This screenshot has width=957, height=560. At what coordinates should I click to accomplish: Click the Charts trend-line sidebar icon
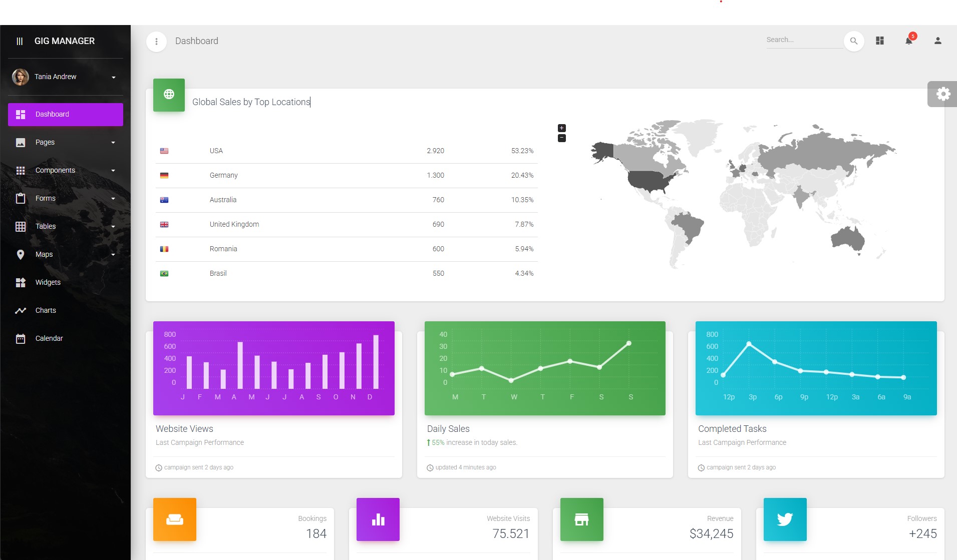(x=21, y=311)
